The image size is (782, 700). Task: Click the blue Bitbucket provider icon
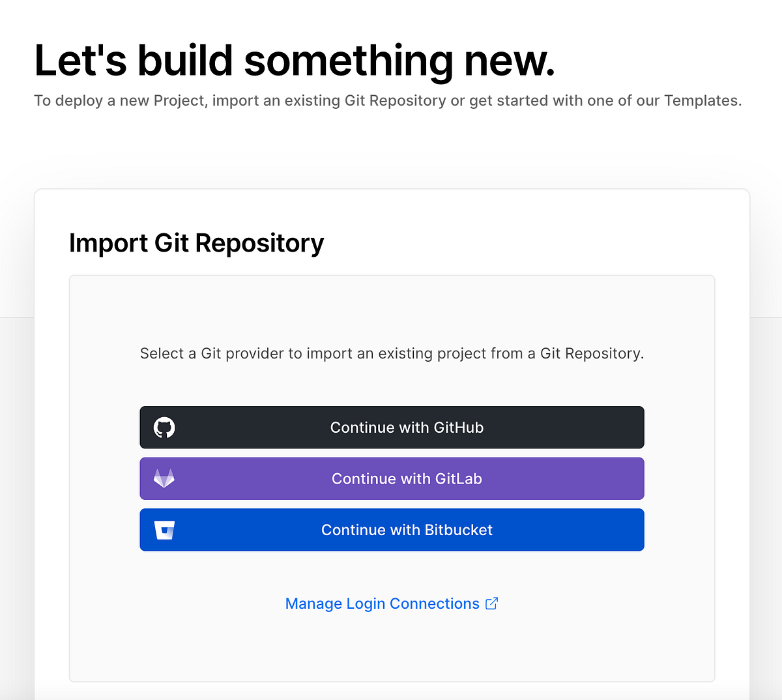coord(165,530)
